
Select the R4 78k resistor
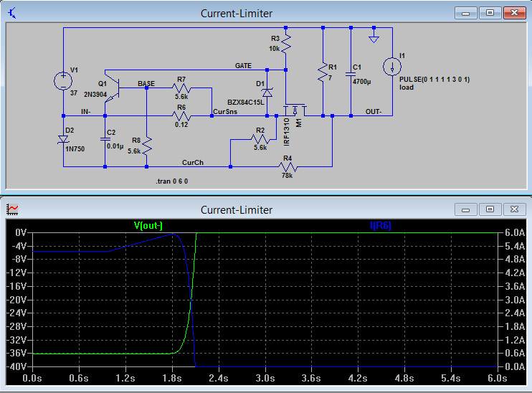[x=287, y=166]
